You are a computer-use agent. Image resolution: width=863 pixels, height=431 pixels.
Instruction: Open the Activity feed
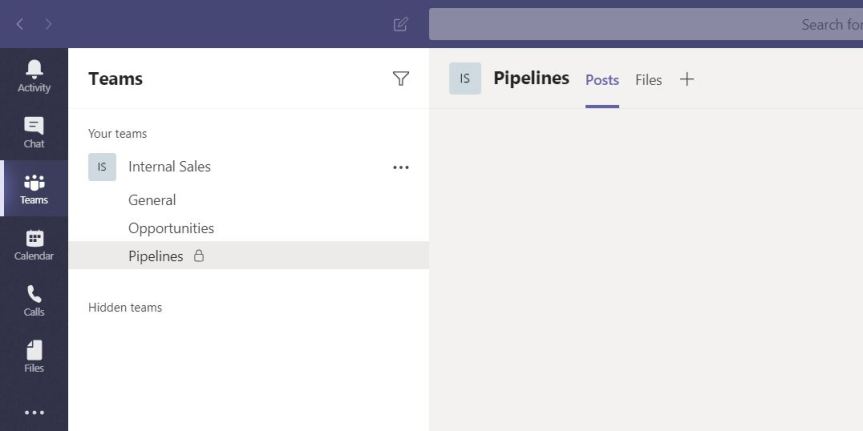click(x=34, y=75)
